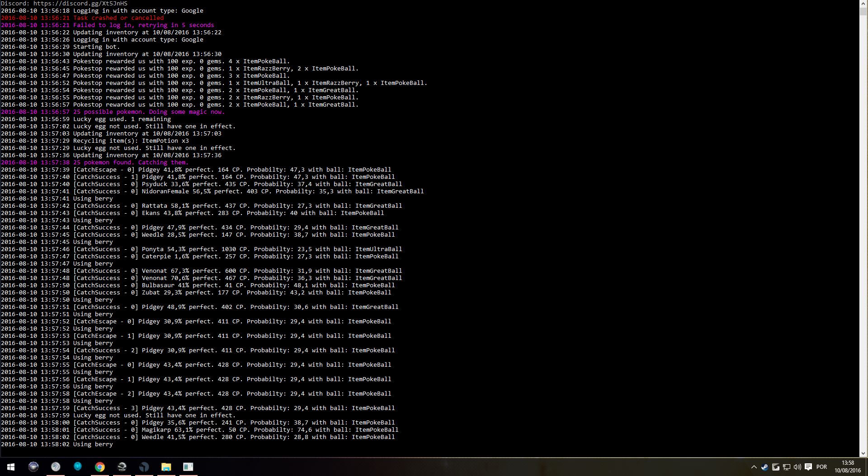Click the Weedle 28,5% perfect line

click(198, 235)
